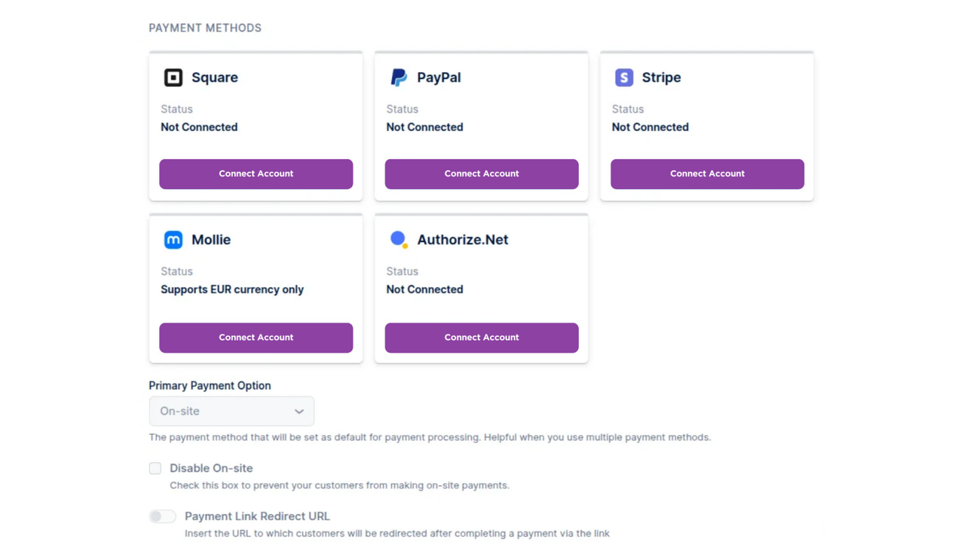Open the Primary Payment Option dropdown
Viewport: 980px width, 551px height.
click(x=231, y=412)
